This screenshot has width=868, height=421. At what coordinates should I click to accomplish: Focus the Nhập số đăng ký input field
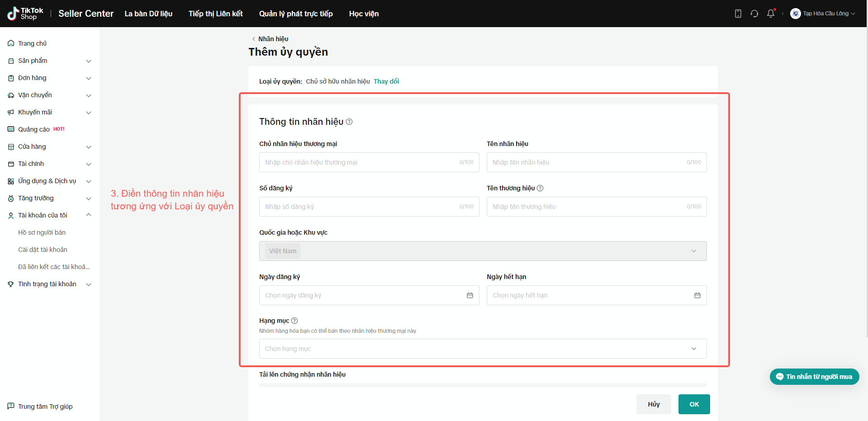tap(362, 207)
